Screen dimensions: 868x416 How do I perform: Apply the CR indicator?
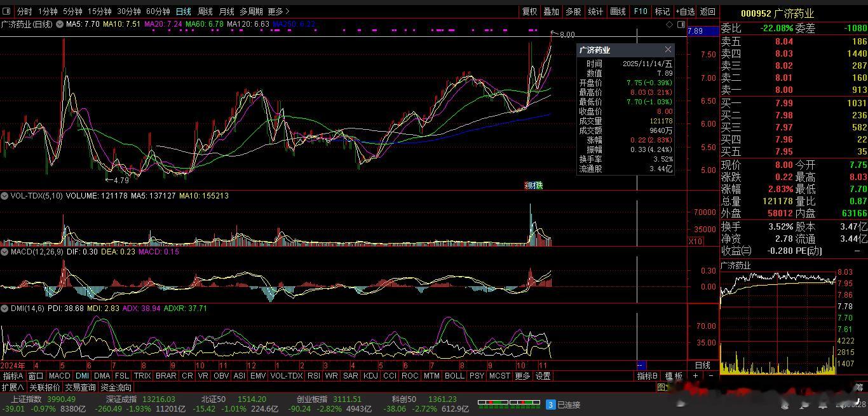click(187, 376)
